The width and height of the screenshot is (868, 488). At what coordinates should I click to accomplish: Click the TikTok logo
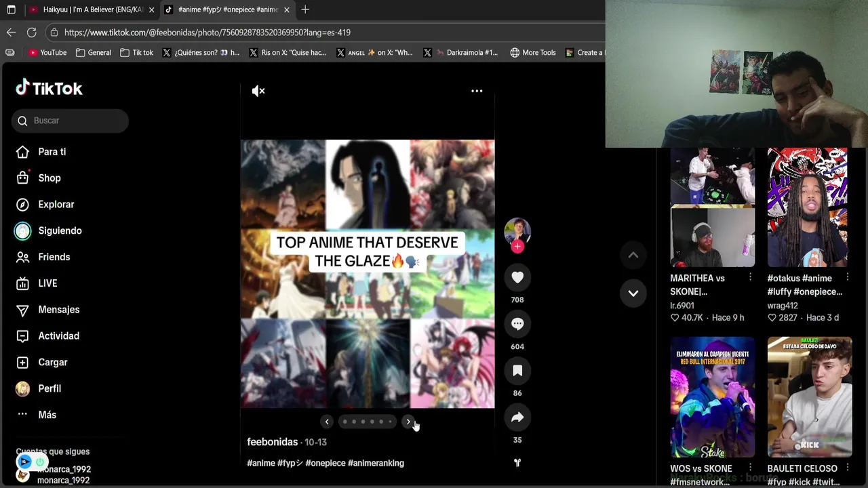[x=50, y=88]
